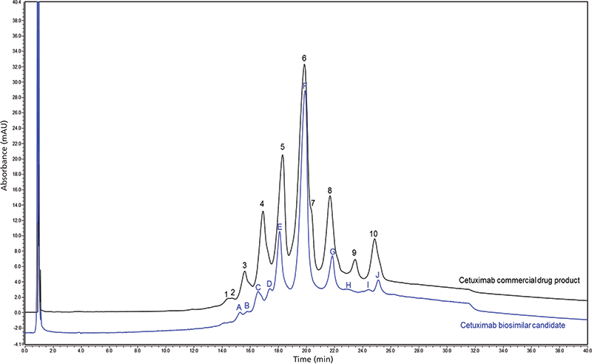Click the black peak label 6

[x=304, y=58]
